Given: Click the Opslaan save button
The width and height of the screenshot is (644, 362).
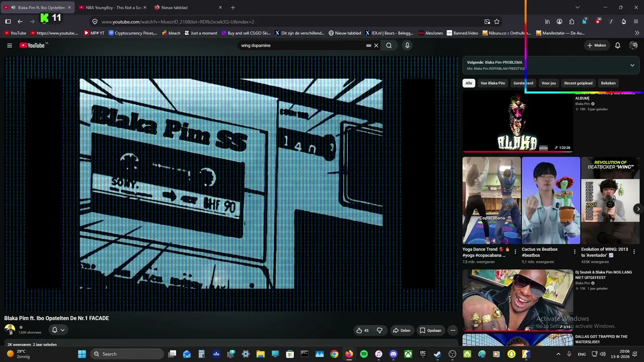Looking at the screenshot, I should tap(431, 330).
